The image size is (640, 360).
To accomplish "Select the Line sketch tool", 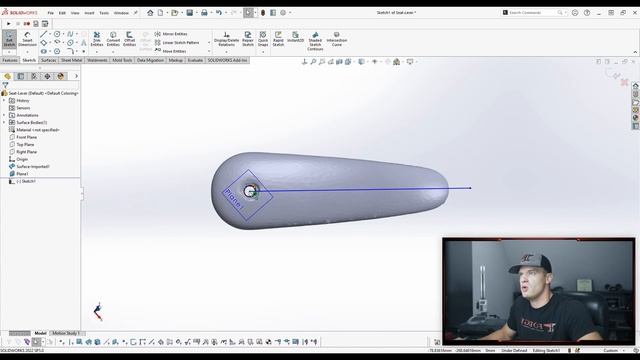I will tap(44, 34).
